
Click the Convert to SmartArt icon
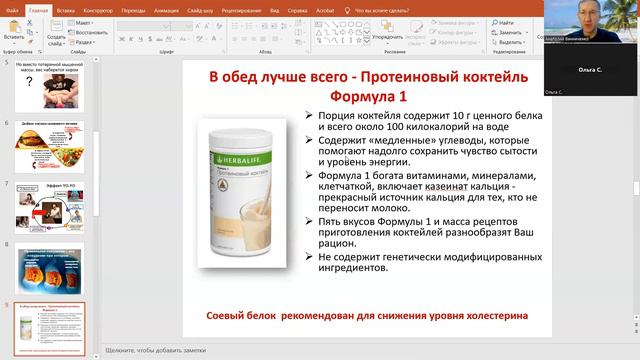[298, 42]
